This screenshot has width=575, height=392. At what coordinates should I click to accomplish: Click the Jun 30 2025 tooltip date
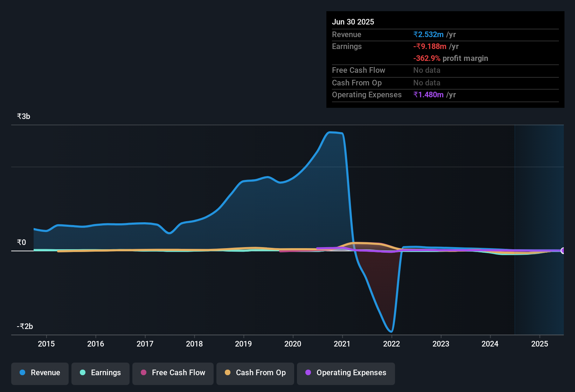pos(353,22)
